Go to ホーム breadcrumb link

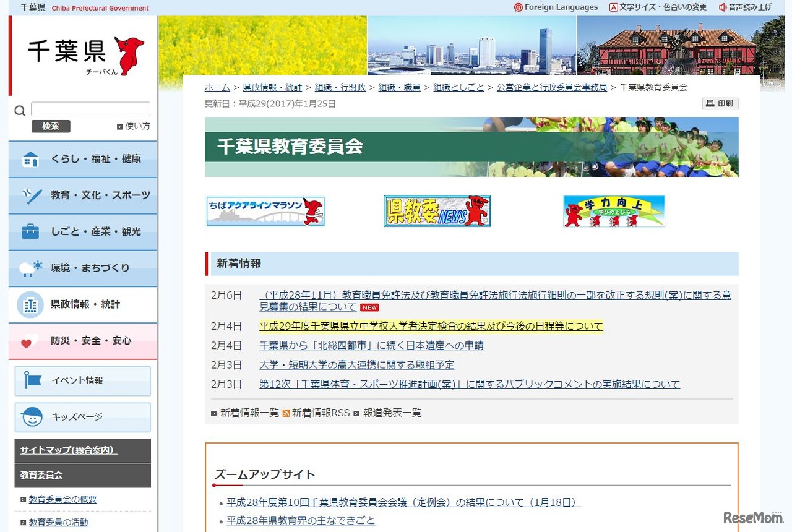click(217, 87)
